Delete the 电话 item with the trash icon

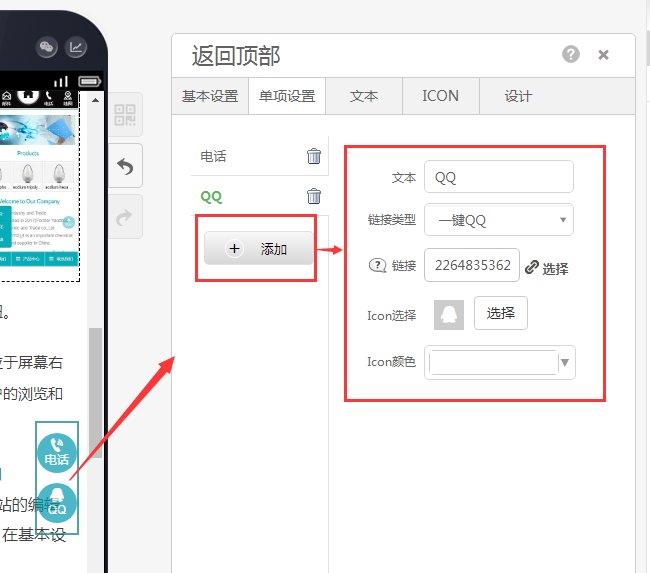point(314,156)
